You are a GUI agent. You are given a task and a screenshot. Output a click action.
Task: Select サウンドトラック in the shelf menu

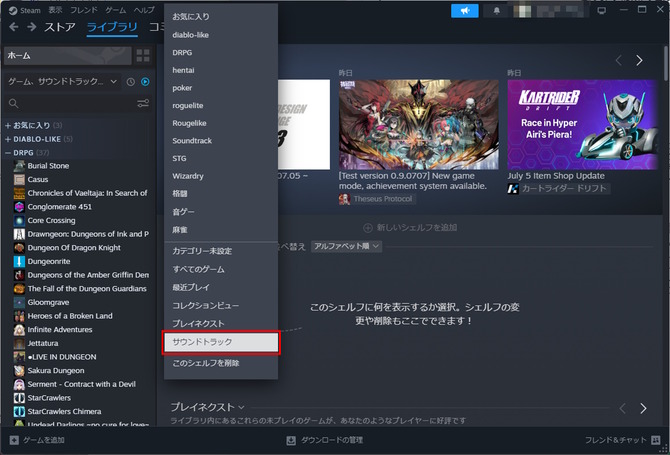point(219,342)
